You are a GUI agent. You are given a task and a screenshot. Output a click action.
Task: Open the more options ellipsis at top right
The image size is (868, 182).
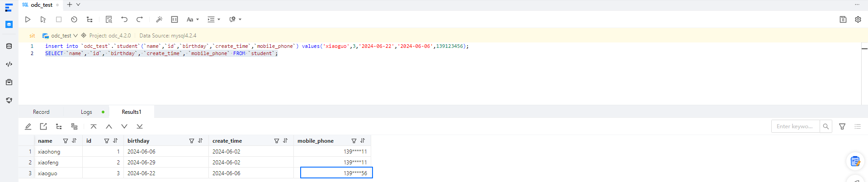(857, 5)
